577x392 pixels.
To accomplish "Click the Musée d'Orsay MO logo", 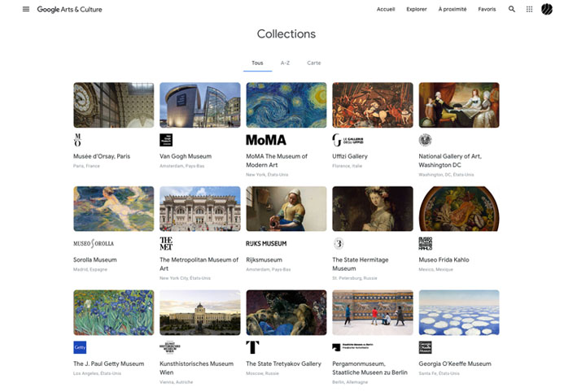I will coord(77,140).
